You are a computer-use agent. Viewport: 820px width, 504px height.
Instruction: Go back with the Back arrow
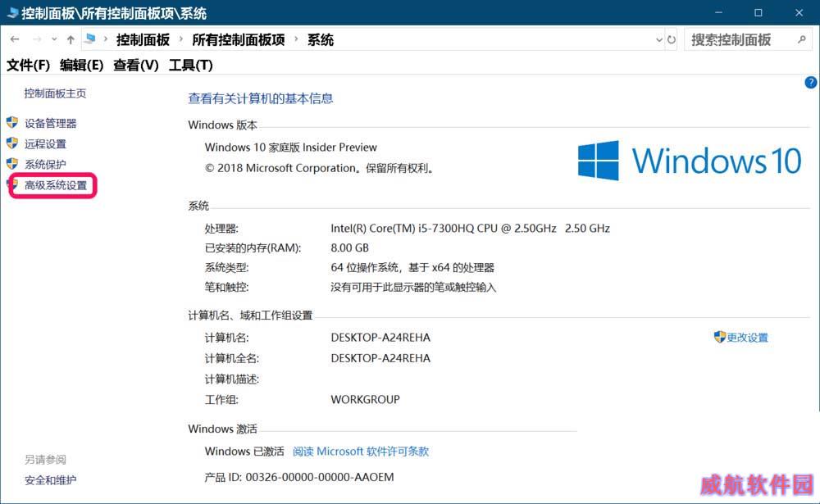click(x=15, y=39)
